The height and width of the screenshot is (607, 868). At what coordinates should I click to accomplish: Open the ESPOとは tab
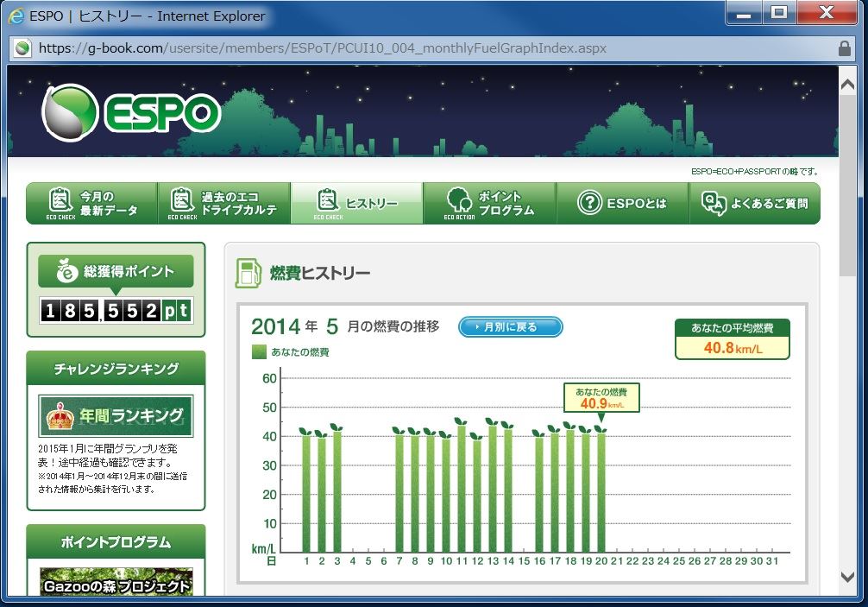[623, 203]
